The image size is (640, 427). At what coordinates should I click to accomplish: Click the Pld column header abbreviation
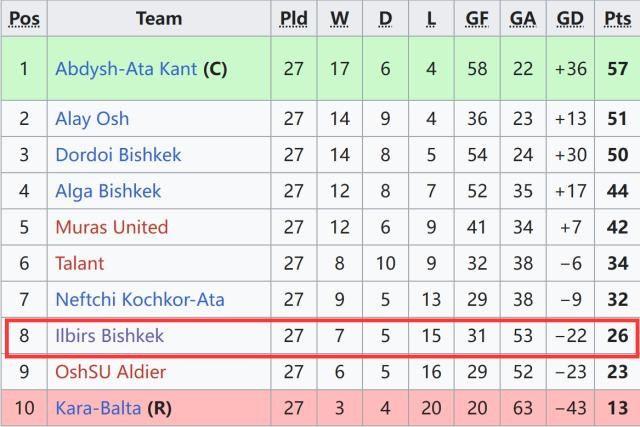293,18
